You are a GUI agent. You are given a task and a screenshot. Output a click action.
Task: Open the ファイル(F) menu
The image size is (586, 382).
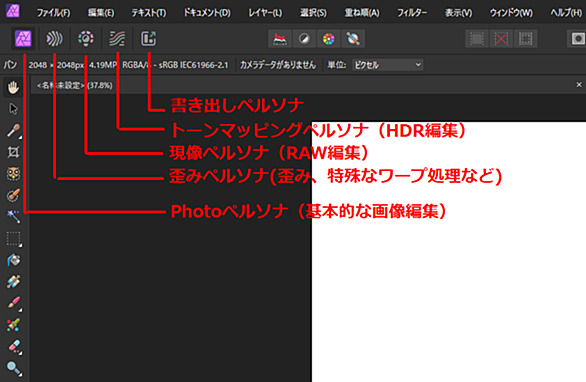(53, 13)
